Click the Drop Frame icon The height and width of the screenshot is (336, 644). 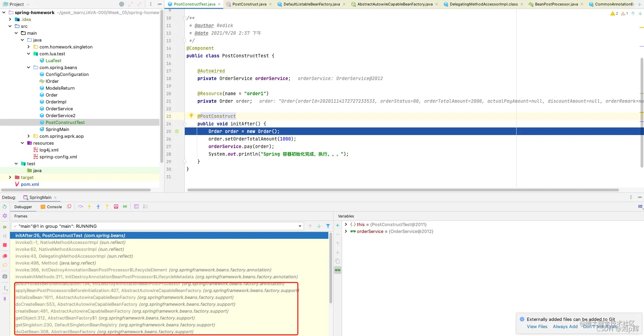(116, 206)
